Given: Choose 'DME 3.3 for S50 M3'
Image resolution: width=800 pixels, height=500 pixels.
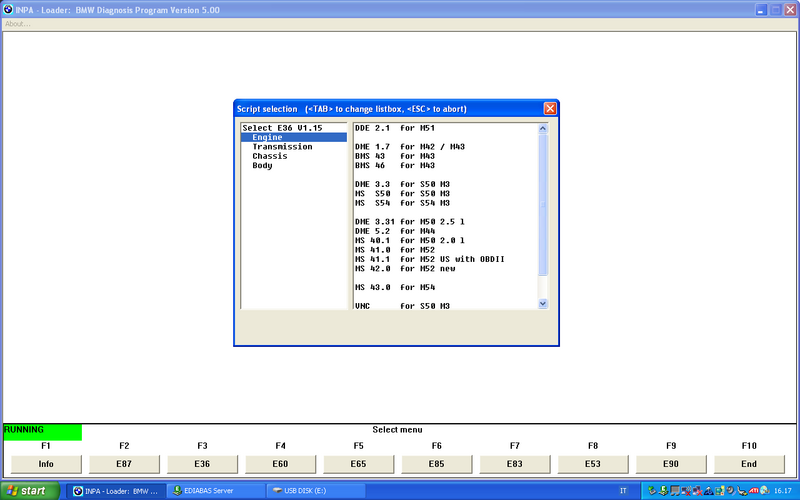Looking at the screenshot, I should click(402, 184).
